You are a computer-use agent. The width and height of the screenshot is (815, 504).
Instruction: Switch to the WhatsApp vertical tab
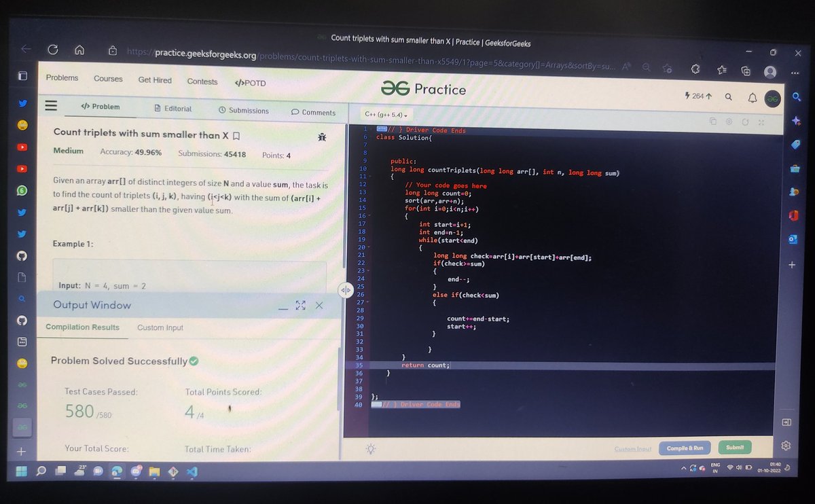click(x=22, y=190)
